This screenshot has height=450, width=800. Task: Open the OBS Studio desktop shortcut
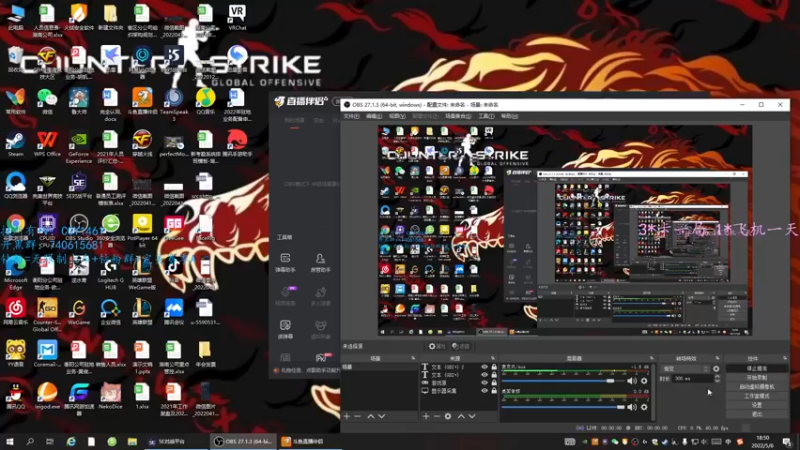coord(79,228)
